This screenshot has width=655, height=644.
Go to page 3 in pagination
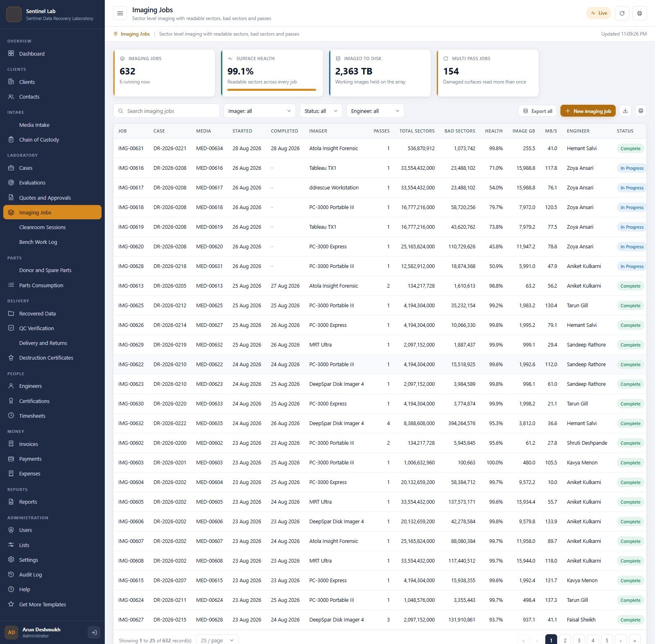(x=579, y=640)
